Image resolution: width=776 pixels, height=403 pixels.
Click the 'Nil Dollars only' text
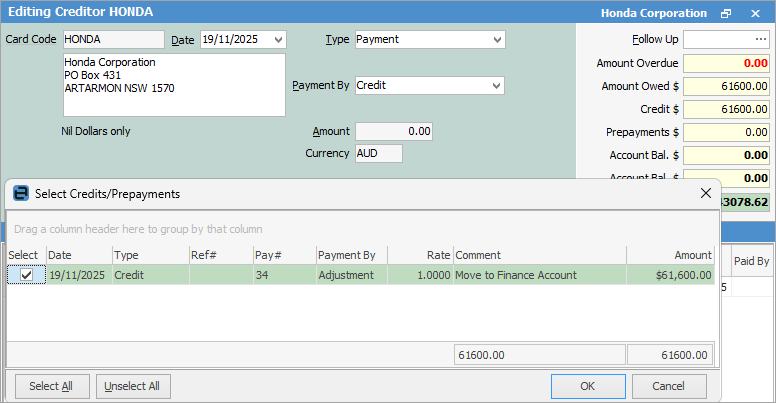coord(96,131)
